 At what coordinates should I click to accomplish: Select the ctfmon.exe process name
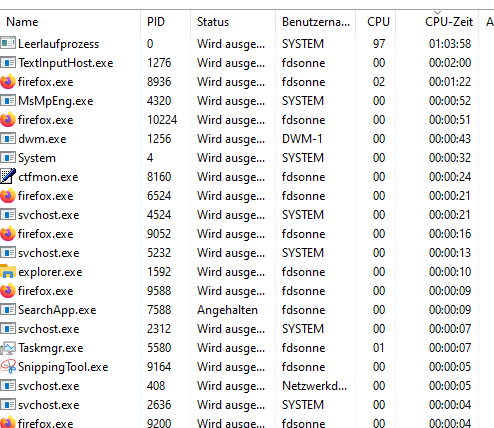click(48, 177)
